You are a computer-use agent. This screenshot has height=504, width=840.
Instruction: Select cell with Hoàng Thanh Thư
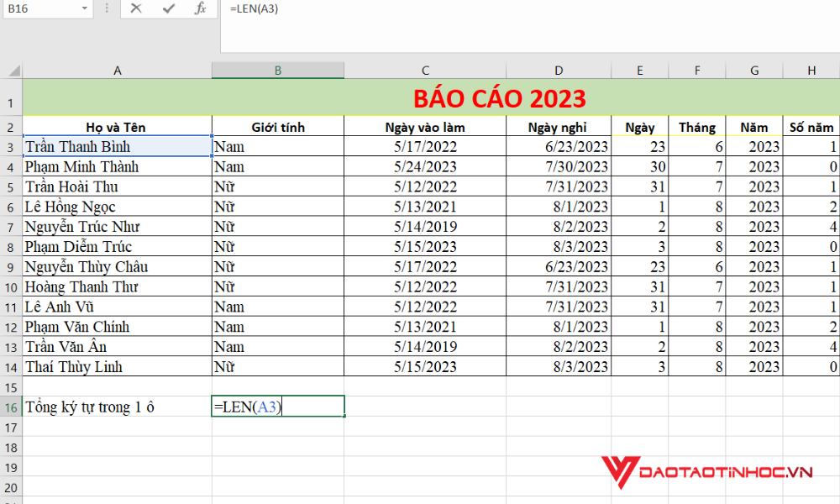[x=118, y=286]
